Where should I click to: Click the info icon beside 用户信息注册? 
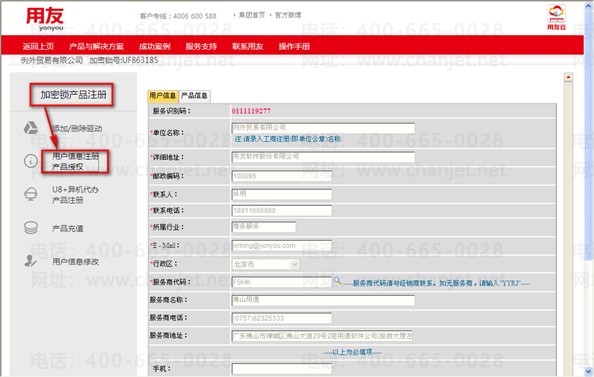click(x=31, y=161)
